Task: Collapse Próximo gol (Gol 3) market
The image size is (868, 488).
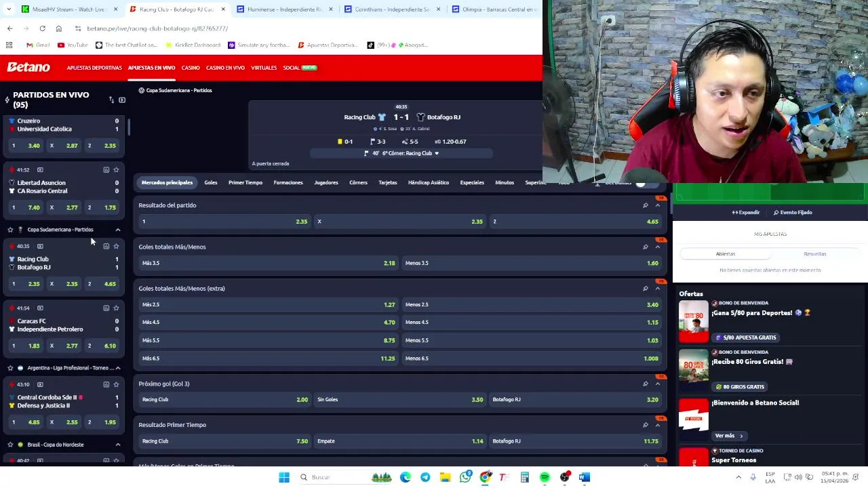Action: coord(657,384)
